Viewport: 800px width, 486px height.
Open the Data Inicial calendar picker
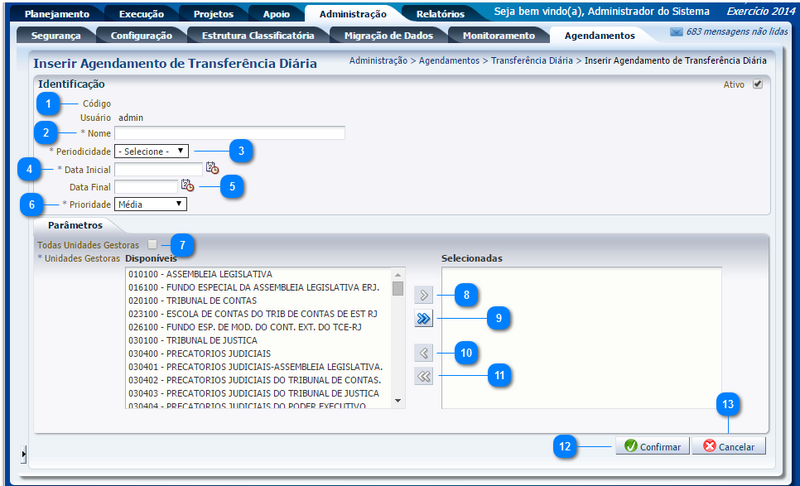212,168
